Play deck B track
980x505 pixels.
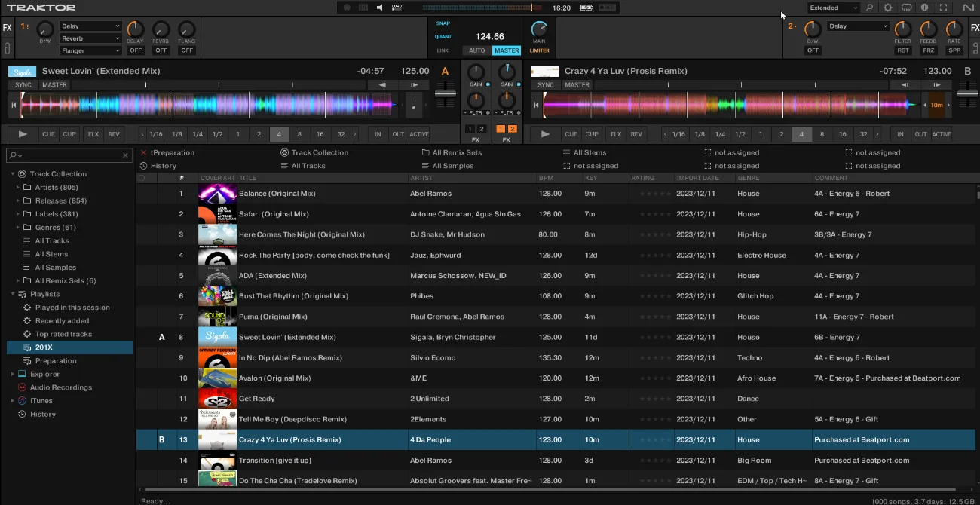[x=545, y=134]
